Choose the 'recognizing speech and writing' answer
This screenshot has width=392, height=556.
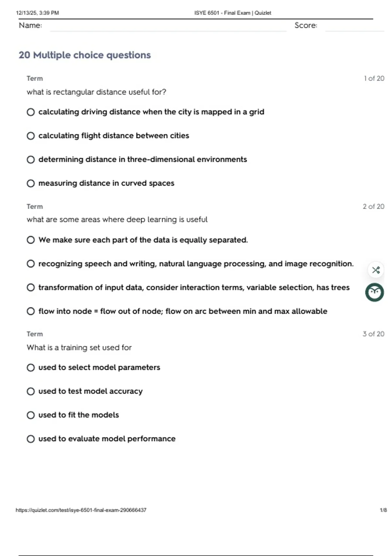31,264
